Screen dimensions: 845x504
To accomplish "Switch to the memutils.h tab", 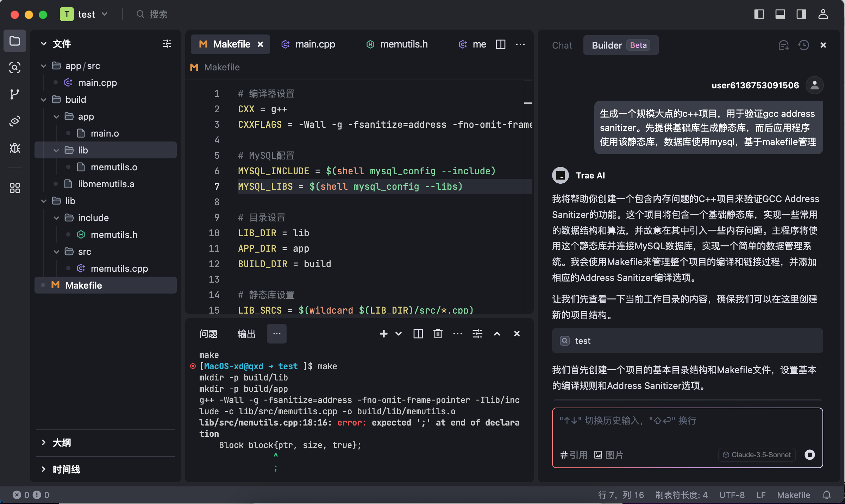I will (397, 44).
